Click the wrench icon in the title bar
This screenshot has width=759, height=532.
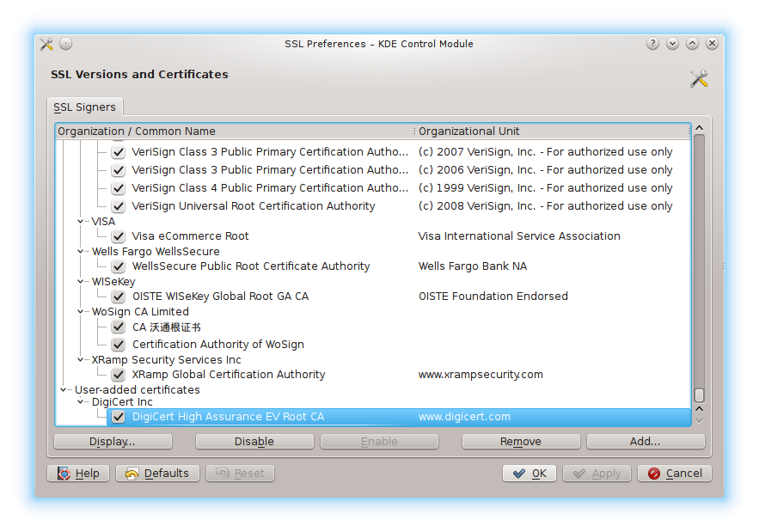click(46, 44)
